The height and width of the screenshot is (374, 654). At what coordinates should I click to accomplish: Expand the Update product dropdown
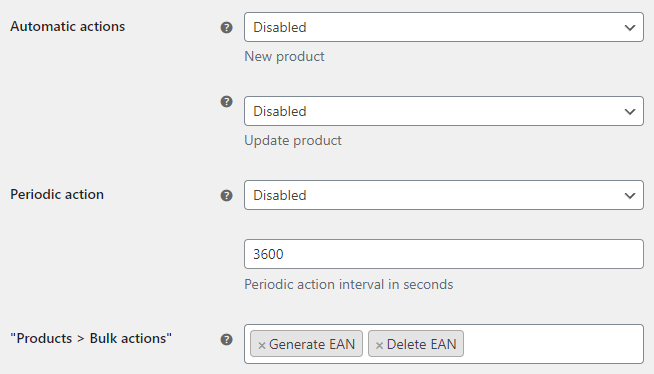(444, 111)
